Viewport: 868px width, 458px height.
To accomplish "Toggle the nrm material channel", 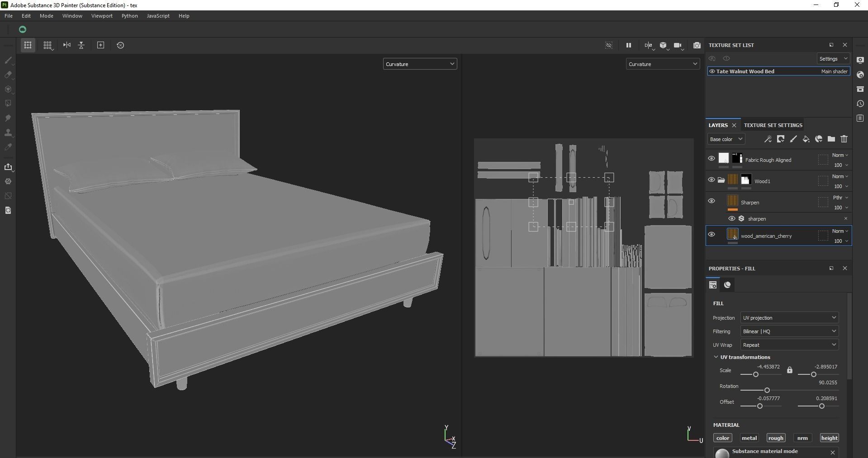I will [802, 438].
